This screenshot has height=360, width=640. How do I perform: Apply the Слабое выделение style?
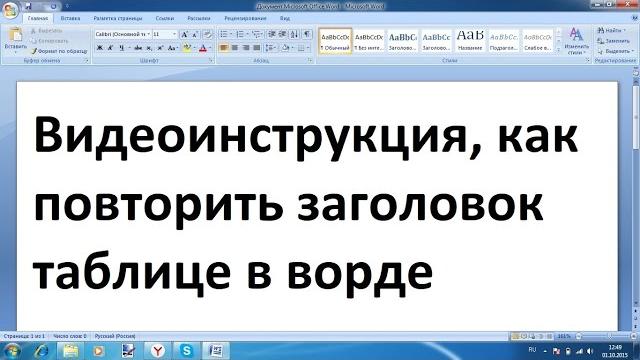538,41
